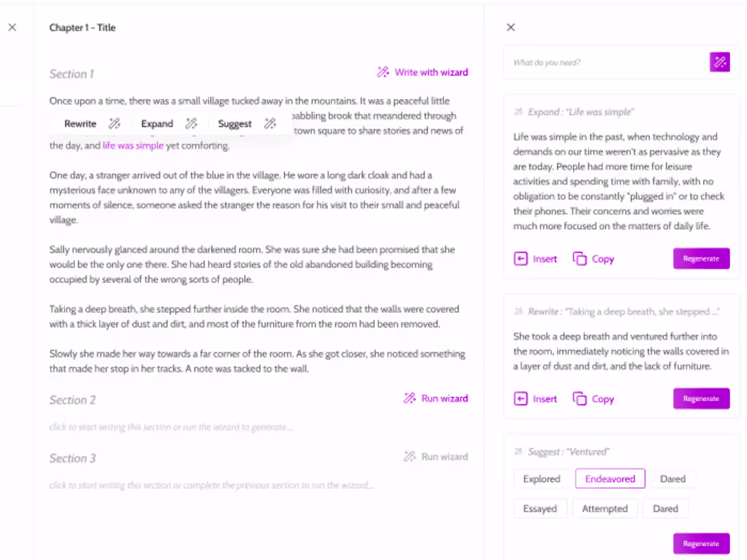This screenshot has width=747, height=560.
Task: Click the purple wand submit icon in prompt box
Action: (719, 62)
